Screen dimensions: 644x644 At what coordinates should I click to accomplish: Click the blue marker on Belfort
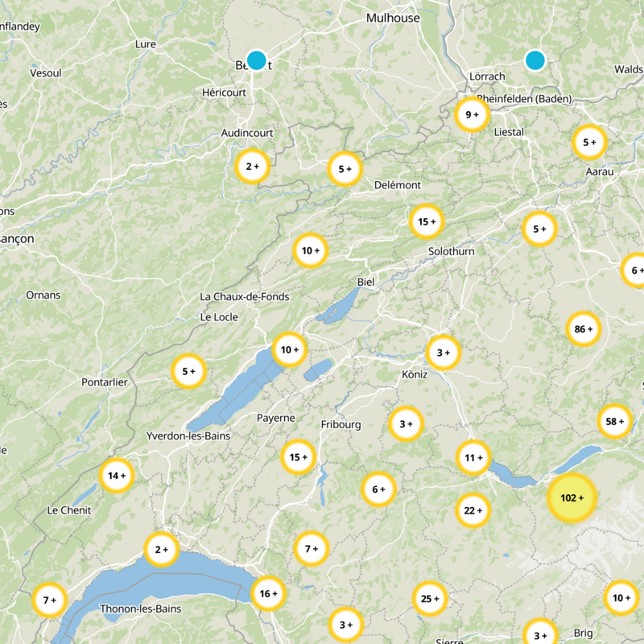257,60
